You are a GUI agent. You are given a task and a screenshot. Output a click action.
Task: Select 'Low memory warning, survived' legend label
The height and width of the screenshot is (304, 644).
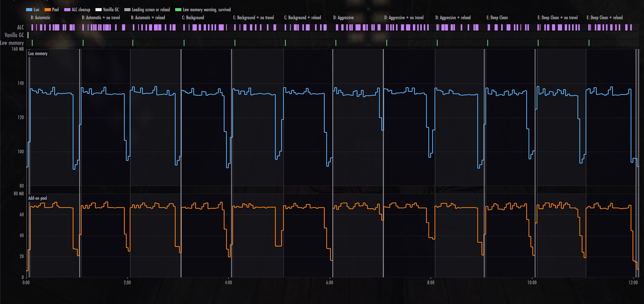tap(206, 10)
